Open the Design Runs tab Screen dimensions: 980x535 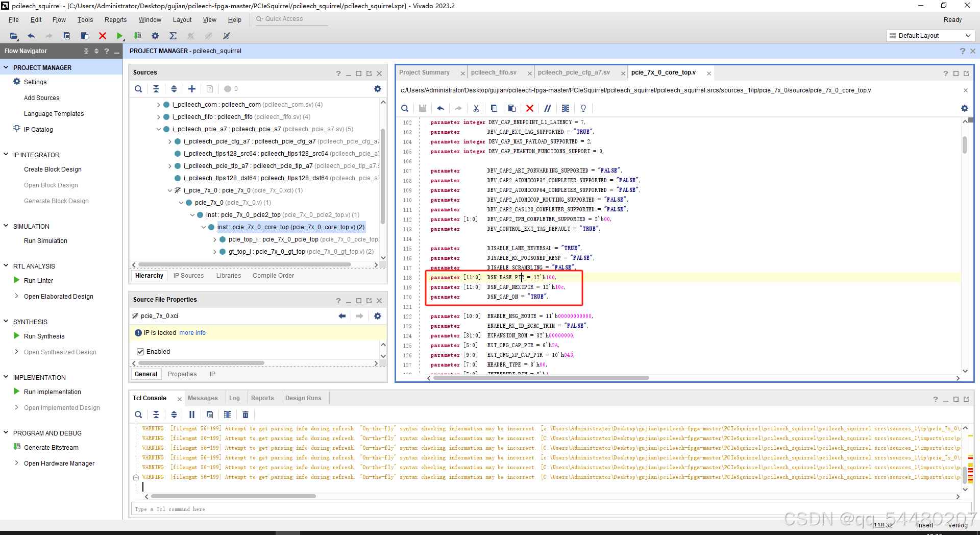[303, 398]
